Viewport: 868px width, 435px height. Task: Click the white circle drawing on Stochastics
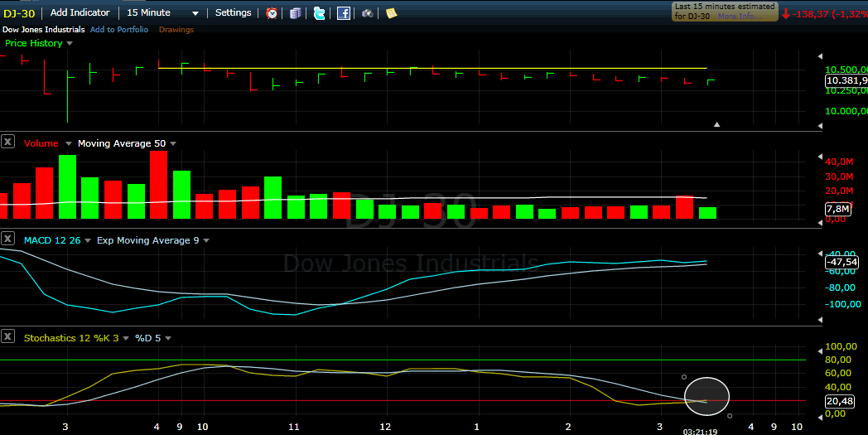[x=706, y=396]
